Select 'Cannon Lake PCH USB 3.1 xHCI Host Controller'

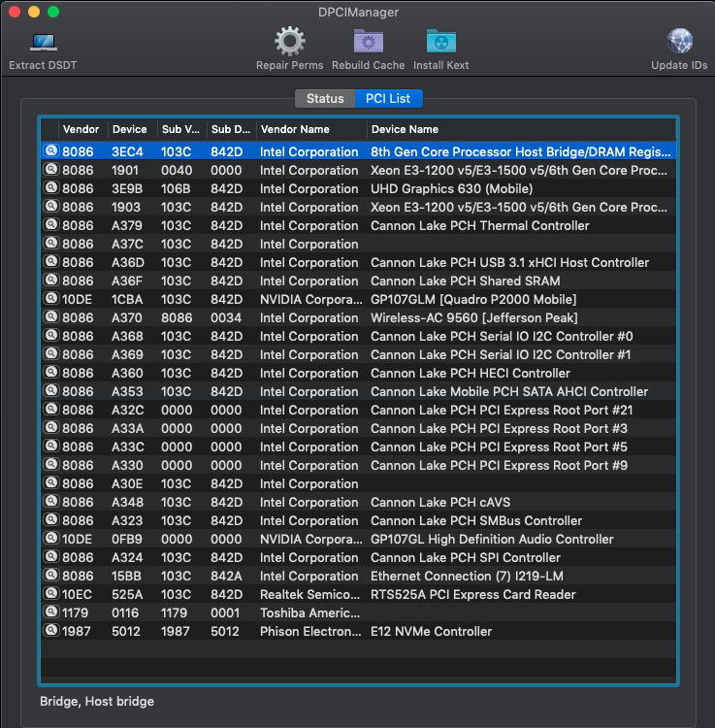point(509,263)
